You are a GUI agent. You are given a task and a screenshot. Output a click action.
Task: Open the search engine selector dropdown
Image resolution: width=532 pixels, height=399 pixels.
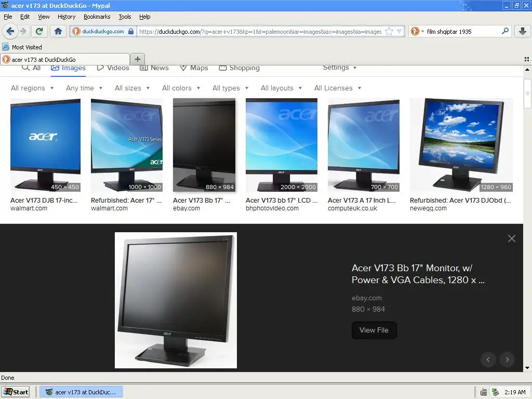pyautogui.click(x=417, y=32)
